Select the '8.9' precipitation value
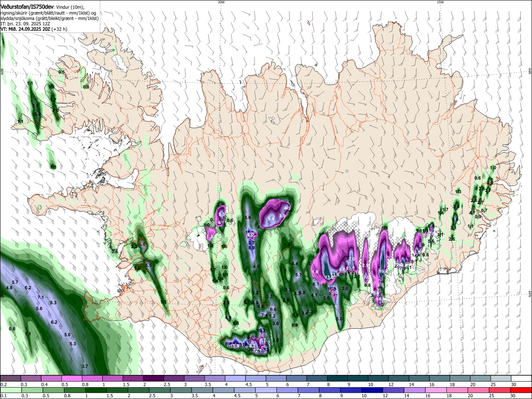 [x=251, y=248]
